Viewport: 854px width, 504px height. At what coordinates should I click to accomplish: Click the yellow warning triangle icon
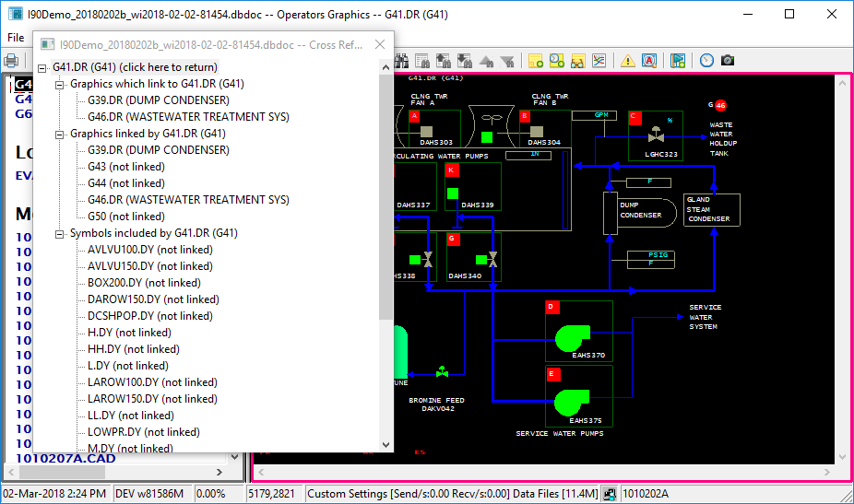(628, 61)
